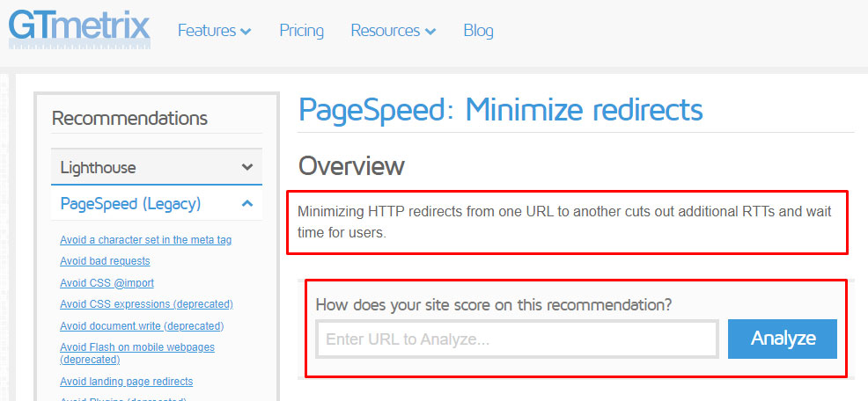Click the GTmetrix logo
The width and height of the screenshot is (868, 401).
(79, 29)
